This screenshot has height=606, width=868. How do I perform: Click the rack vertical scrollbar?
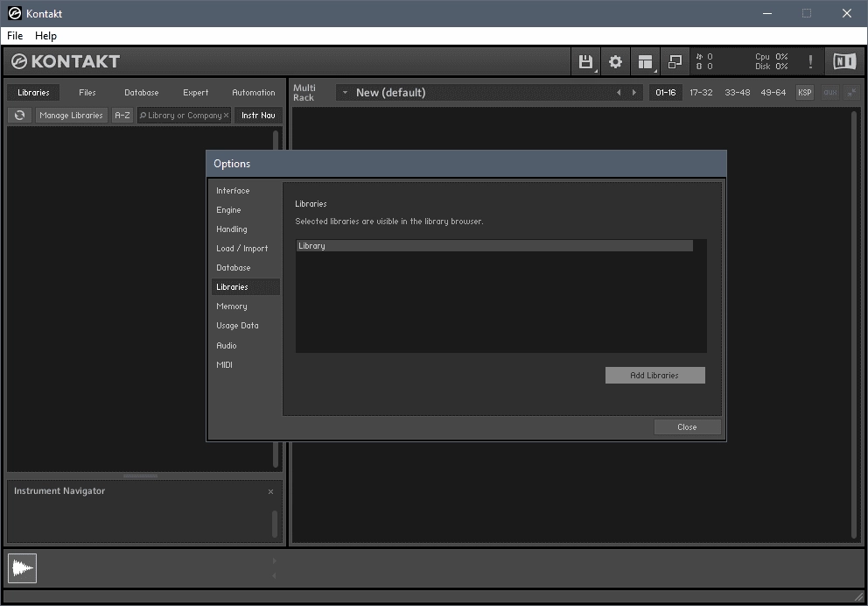click(x=854, y=324)
